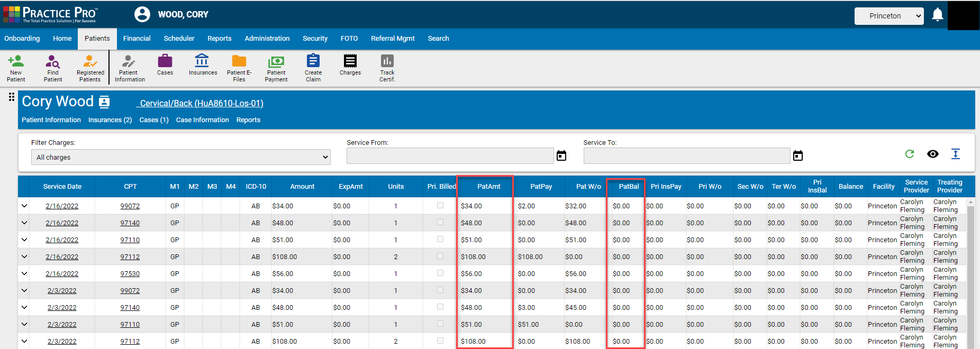Open the Referral Mgmt menu
Screen dimensions: 980x349
(x=393, y=39)
